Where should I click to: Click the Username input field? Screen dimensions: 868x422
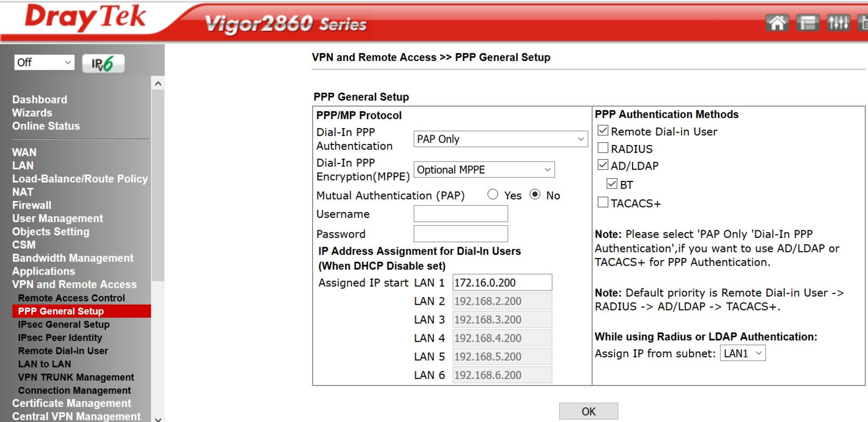pos(461,214)
